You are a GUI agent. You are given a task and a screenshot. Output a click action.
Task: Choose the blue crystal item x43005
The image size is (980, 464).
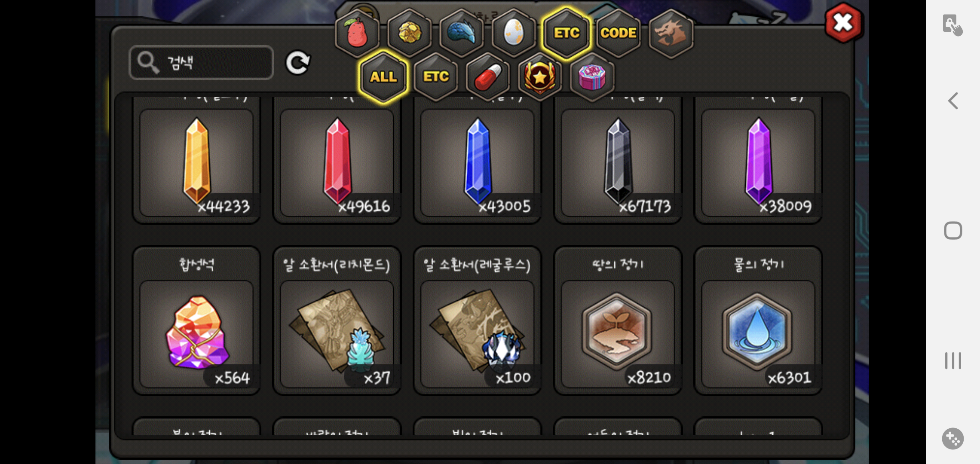coord(477,160)
